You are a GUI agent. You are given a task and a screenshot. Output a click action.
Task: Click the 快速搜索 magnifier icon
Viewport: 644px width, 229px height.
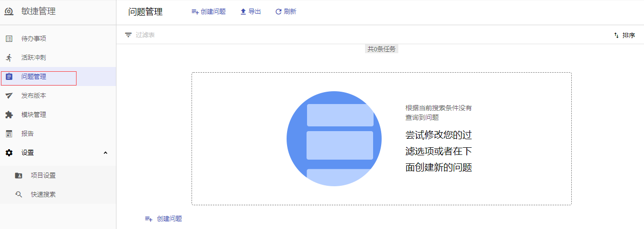[x=19, y=194]
